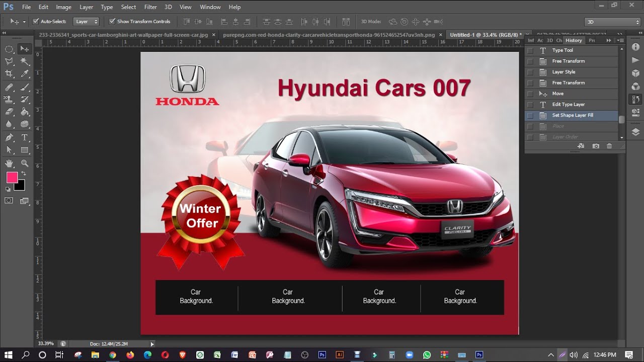Select the Healing Brush tool
The height and width of the screenshot is (362, 644).
point(9,87)
